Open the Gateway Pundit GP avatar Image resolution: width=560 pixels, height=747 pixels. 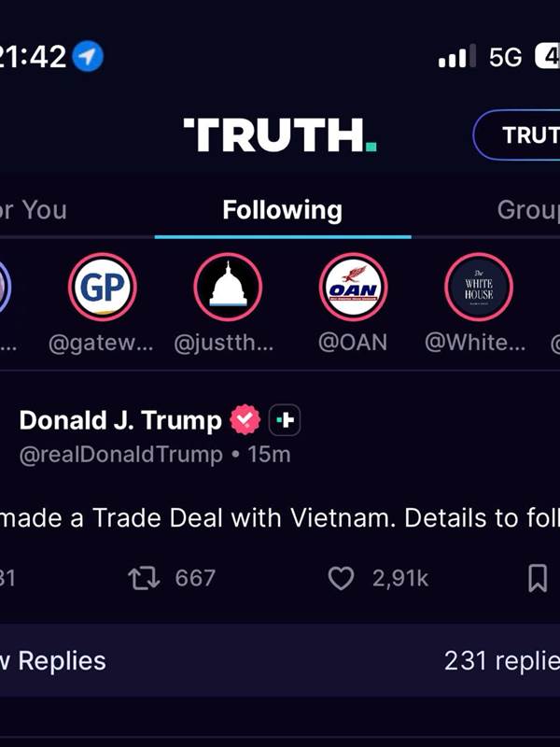tap(103, 288)
